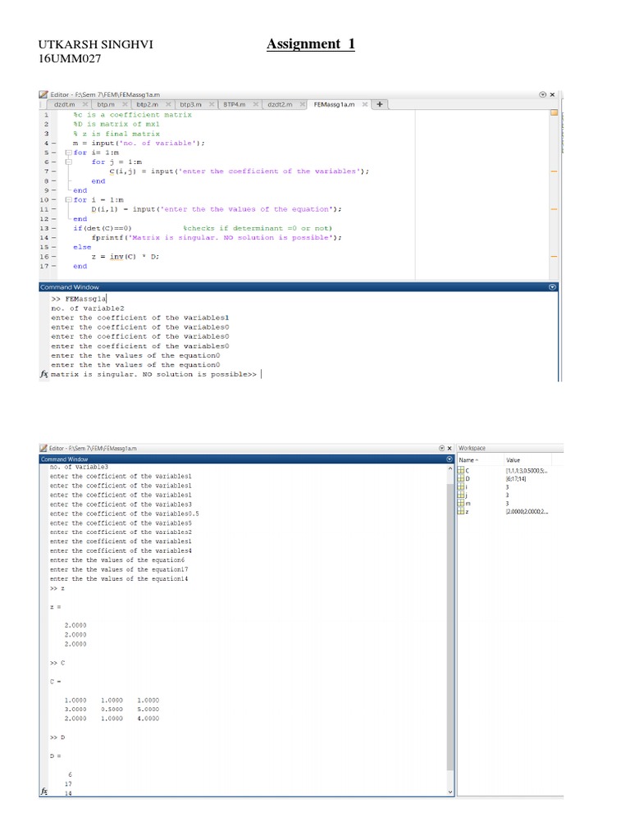Close the FEMassg1a.m tab with its X
Viewport: 630px width, 840px height.
point(365,104)
